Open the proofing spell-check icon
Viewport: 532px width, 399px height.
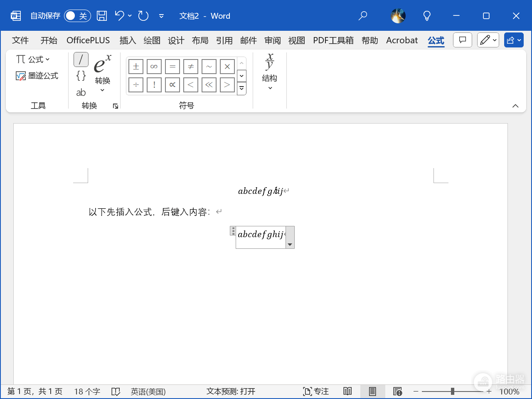(x=116, y=392)
